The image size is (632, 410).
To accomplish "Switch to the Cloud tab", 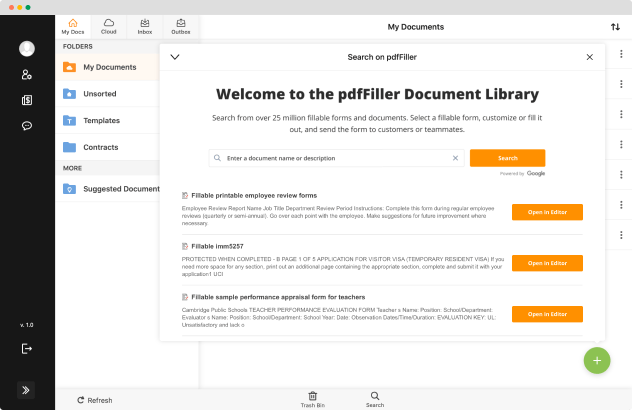I will (109, 27).
